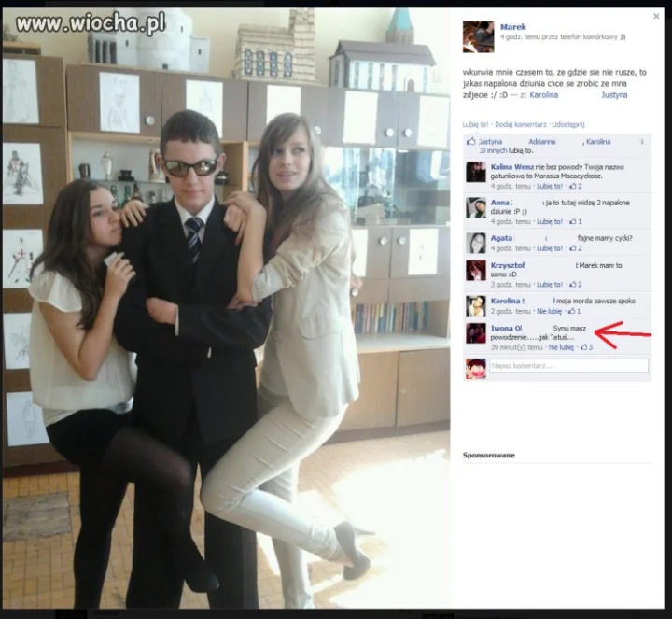This screenshot has width=672, height=619.
Task: Click like count icon on Kalina Wenz comment
Action: 576,186
